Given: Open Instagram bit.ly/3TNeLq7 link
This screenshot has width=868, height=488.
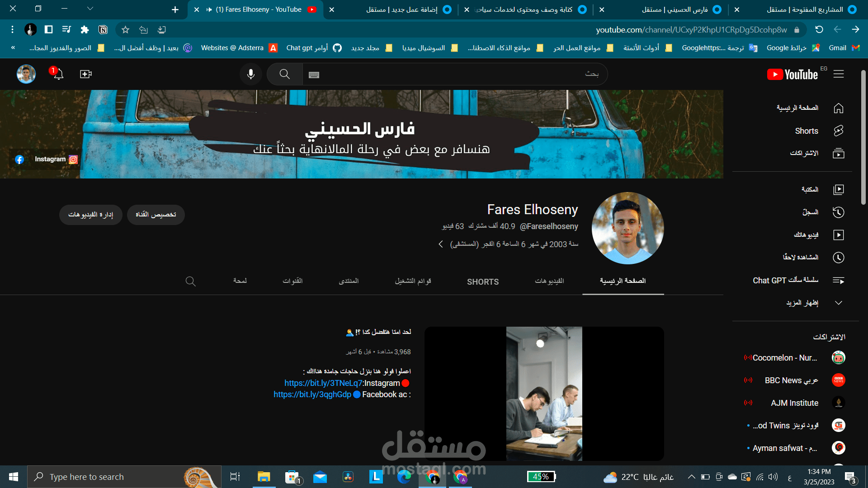Looking at the screenshot, I should [x=323, y=383].
